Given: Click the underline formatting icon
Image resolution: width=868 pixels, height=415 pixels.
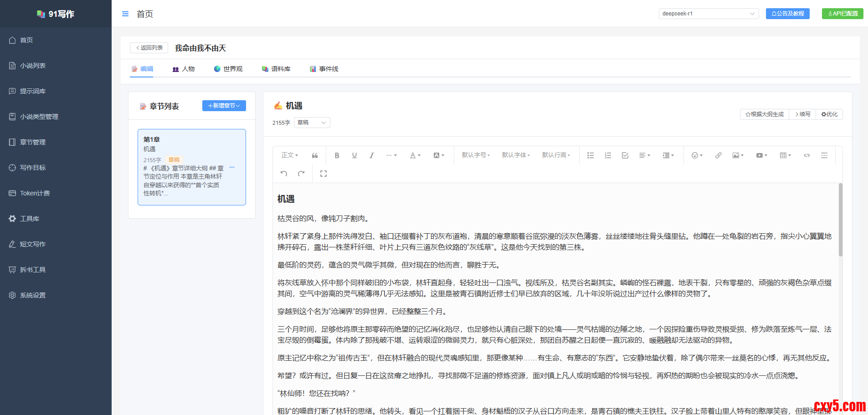Looking at the screenshot, I should (x=354, y=155).
